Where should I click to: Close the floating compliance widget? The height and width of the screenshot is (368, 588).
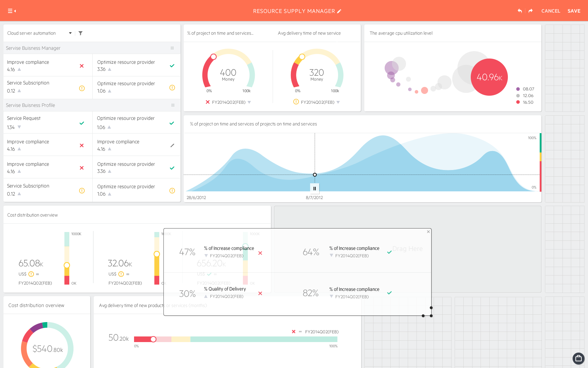(x=428, y=232)
